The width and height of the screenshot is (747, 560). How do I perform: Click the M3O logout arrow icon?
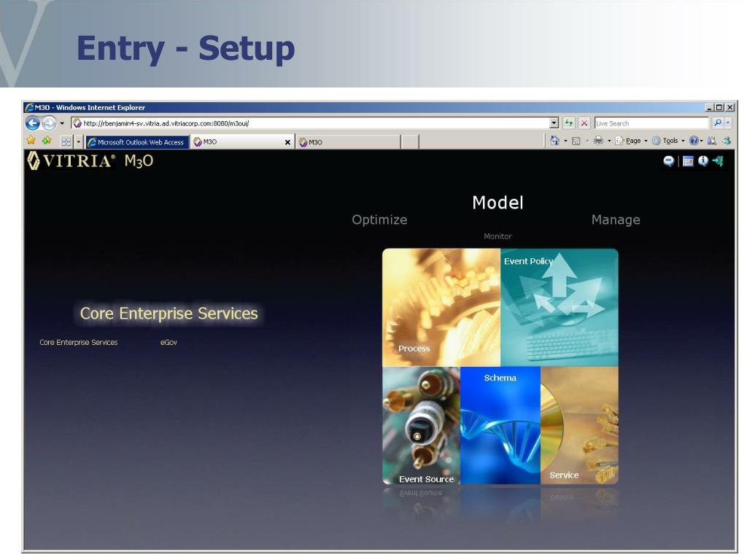tap(718, 161)
